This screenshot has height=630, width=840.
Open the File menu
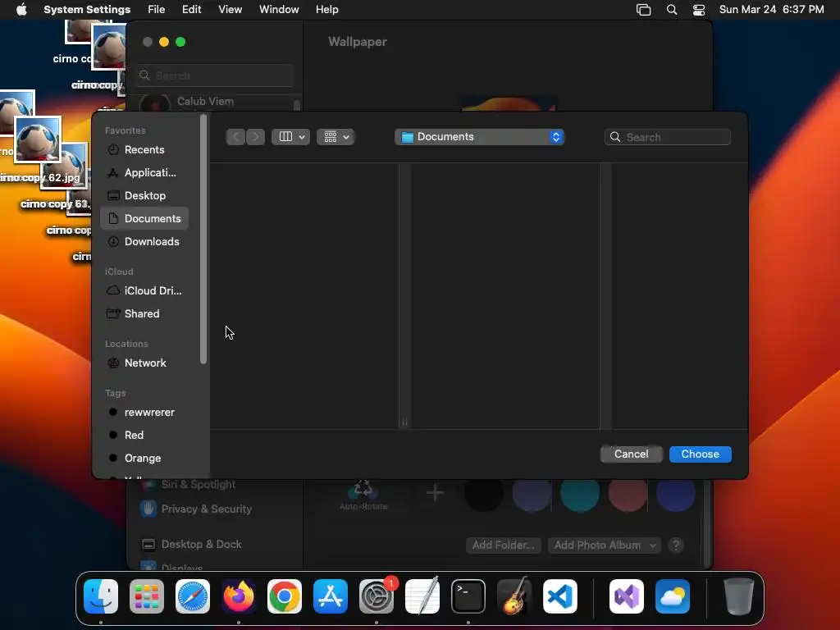(157, 10)
